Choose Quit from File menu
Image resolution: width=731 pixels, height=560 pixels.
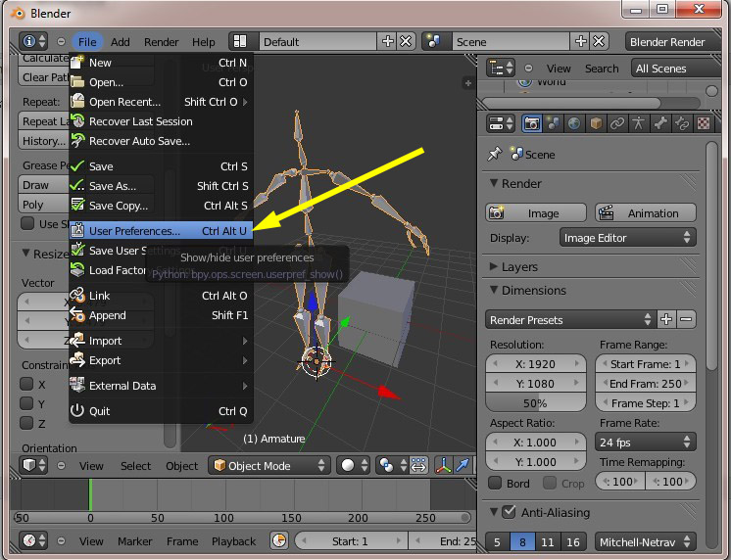coord(161,411)
